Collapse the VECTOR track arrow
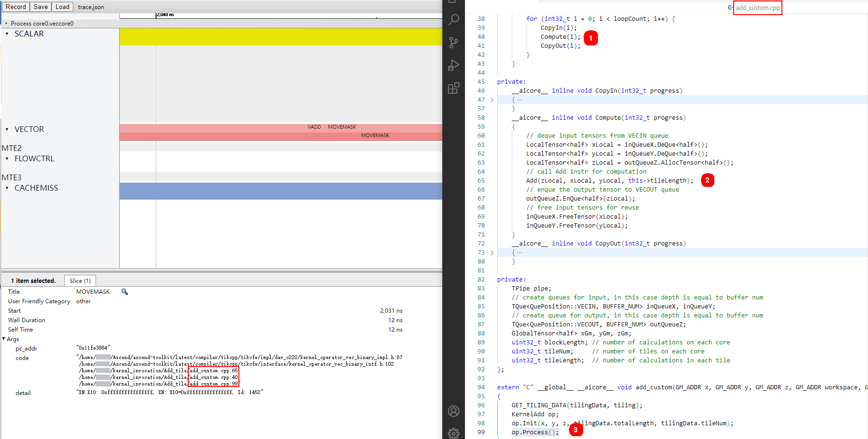 coord(7,129)
